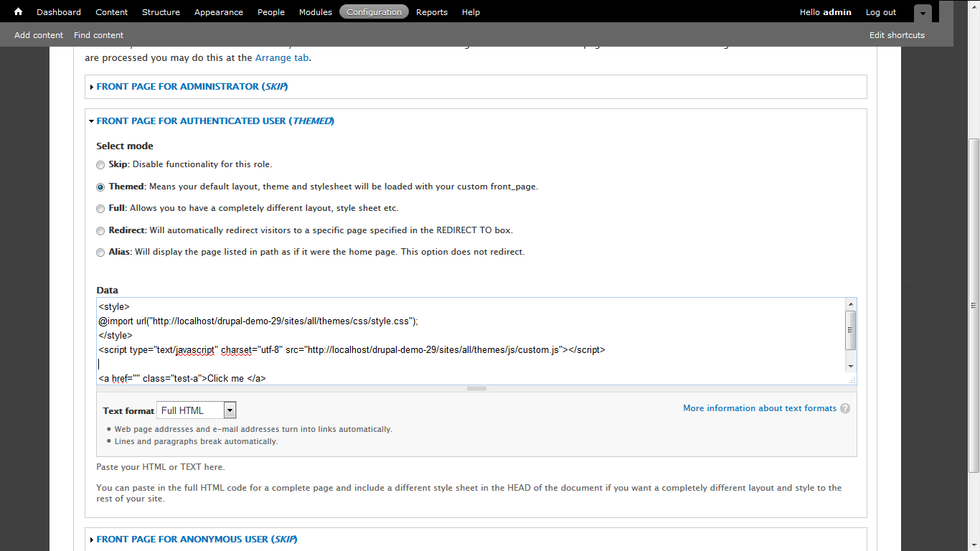980x551 pixels.
Task: Open More information about text formats
Action: 759,408
